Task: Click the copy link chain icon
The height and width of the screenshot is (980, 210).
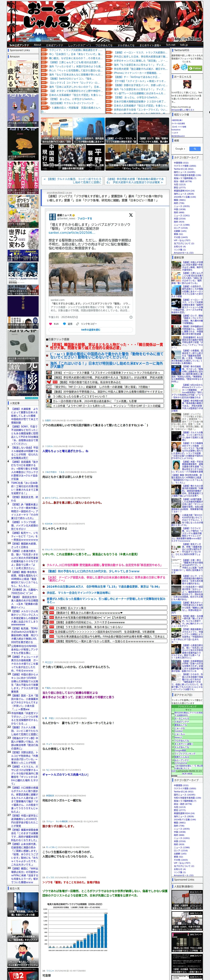Action: tap(77, 324)
